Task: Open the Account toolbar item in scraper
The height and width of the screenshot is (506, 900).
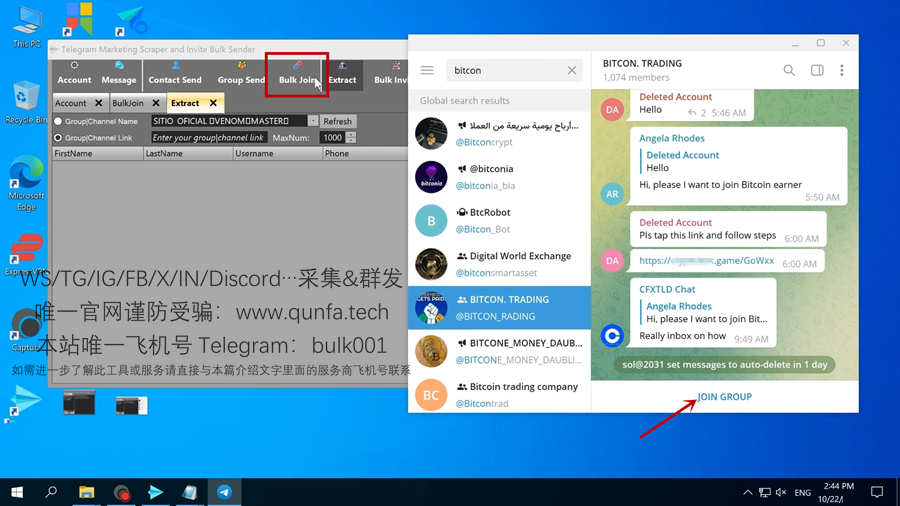Action: pos(74,73)
